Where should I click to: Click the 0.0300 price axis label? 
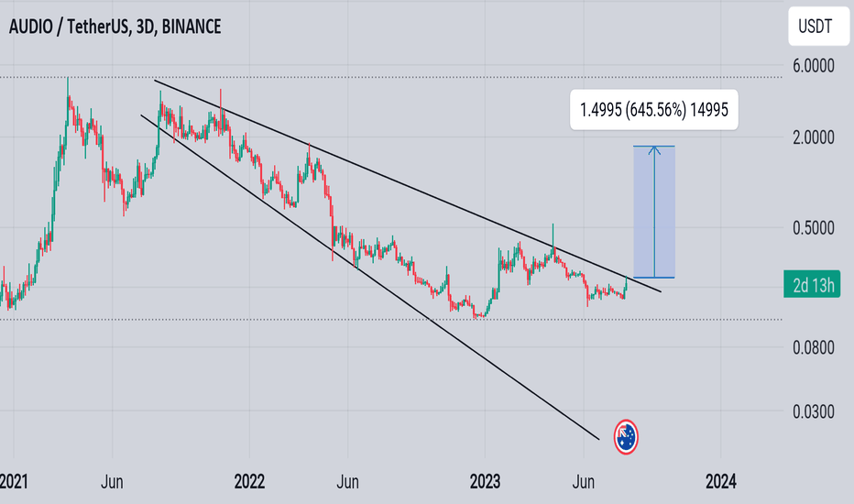[x=813, y=412]
